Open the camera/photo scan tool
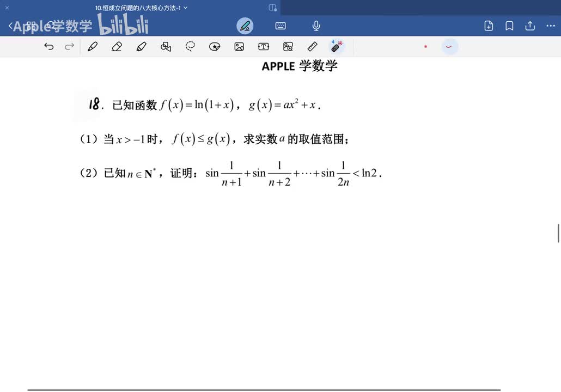This screenshot has height=392, width=561. click(x=288, y=46)
